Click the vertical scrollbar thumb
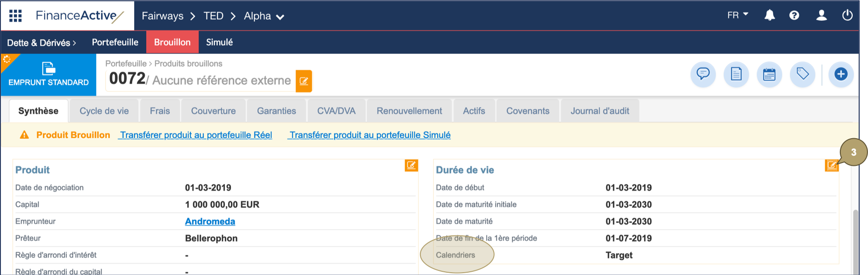This screenshot has width=868, height=275. click(x=856, y=242)
